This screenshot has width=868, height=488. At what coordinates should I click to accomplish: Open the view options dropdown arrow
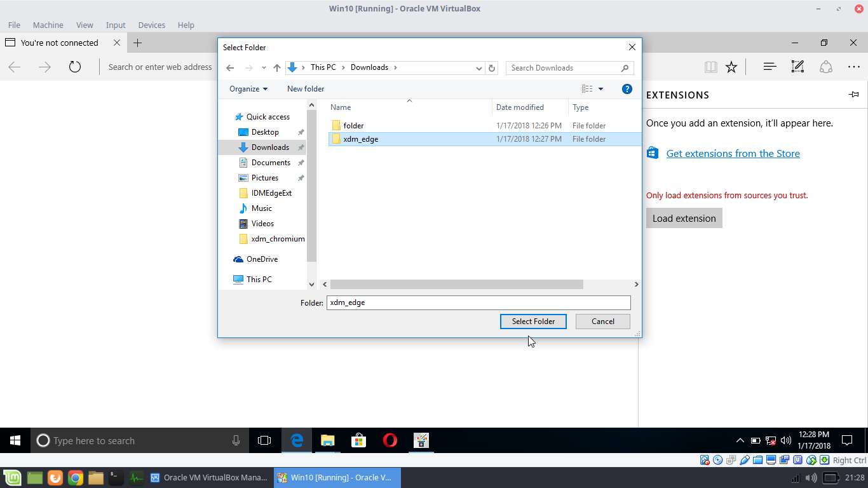600,89
